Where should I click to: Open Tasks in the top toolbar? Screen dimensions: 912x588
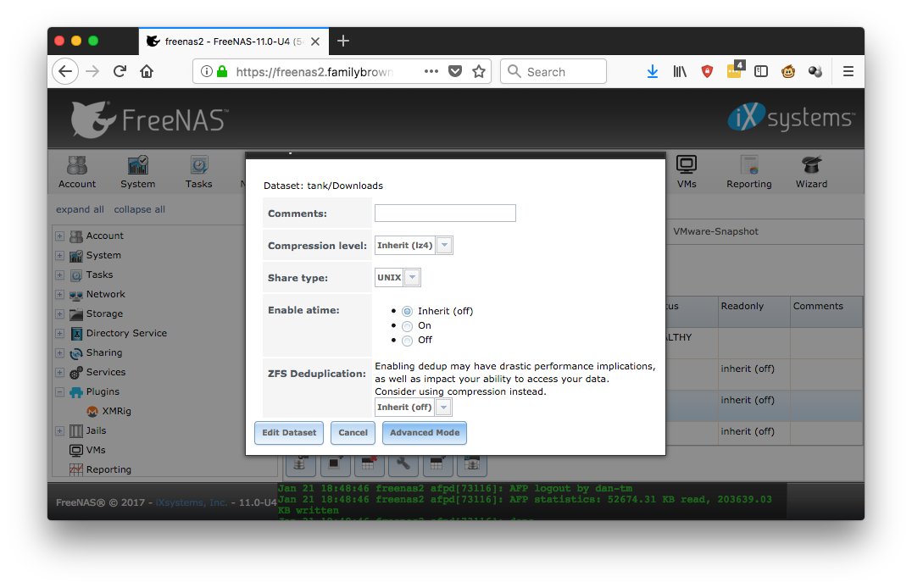198,172
